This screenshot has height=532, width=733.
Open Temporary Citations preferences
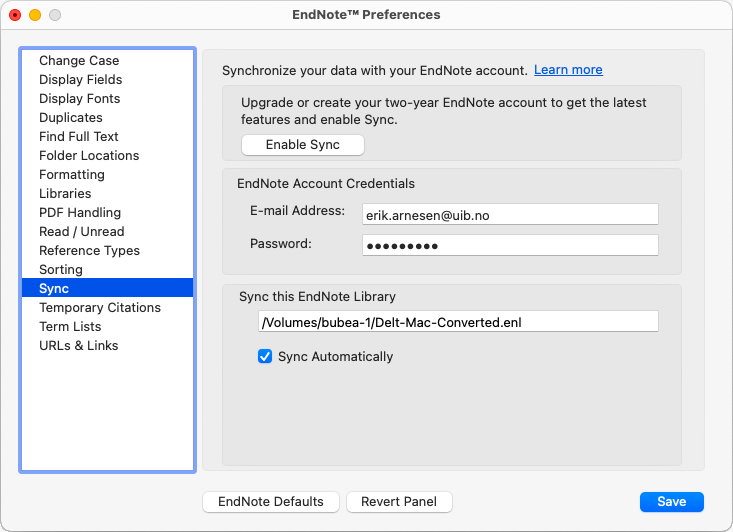(x=107, y=308)
